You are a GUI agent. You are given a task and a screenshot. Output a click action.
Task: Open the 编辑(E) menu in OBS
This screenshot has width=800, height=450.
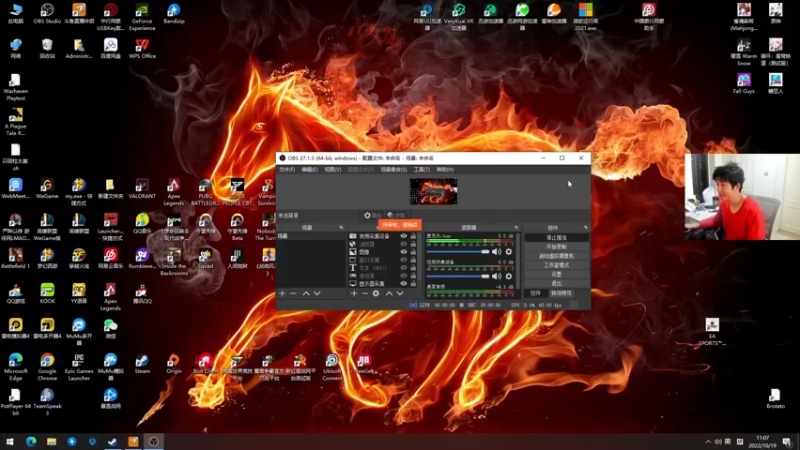tap(309, 169)
